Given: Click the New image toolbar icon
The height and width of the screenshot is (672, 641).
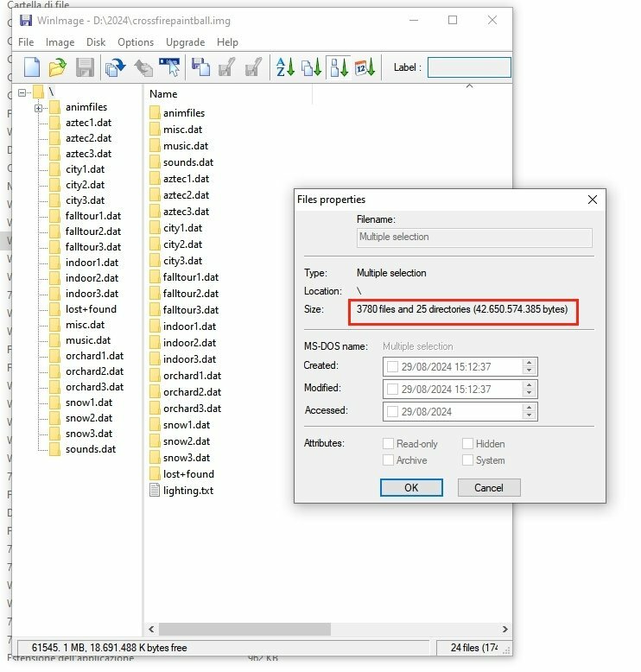Looking at the screenshot, I should pyautogui.click(x=32, y=67).
